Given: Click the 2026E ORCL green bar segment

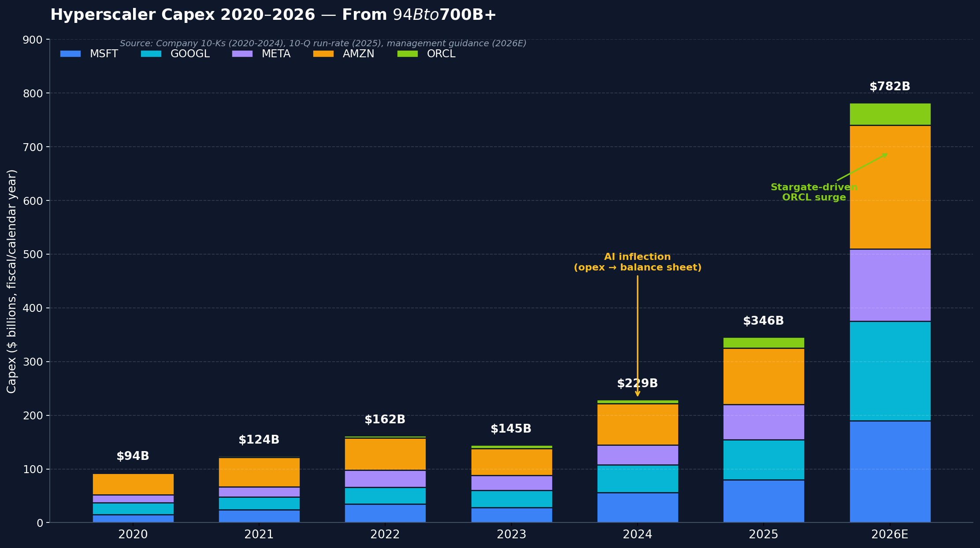Looking at the screenshot, I should click(x=890, y=114).
